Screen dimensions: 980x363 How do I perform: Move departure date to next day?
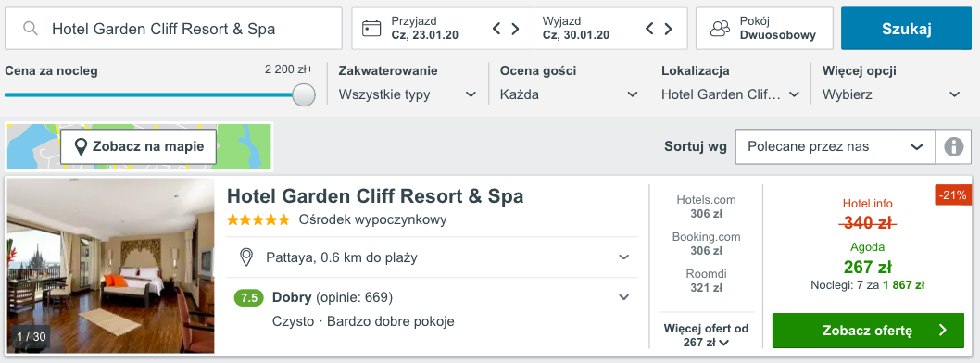668,29
